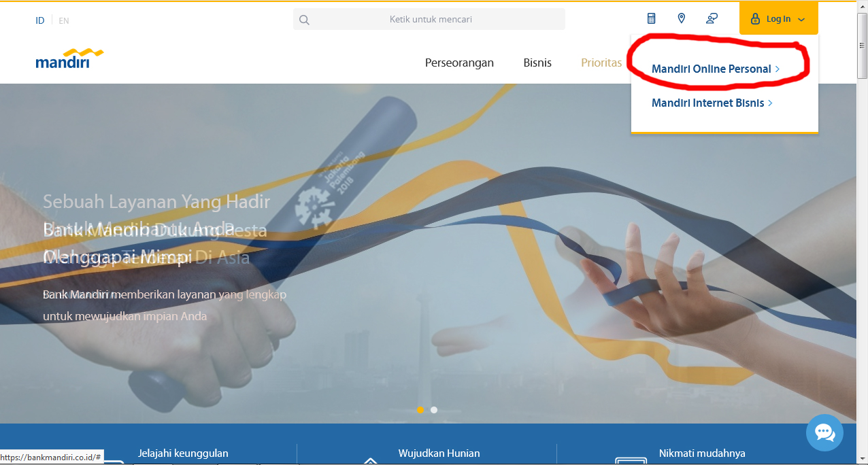Open the chat bubble widget

coord(824,432)
